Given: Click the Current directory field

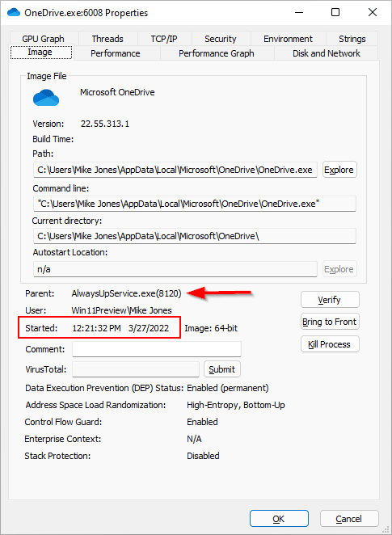Looking at the screenshot, I should coord(195,236).
